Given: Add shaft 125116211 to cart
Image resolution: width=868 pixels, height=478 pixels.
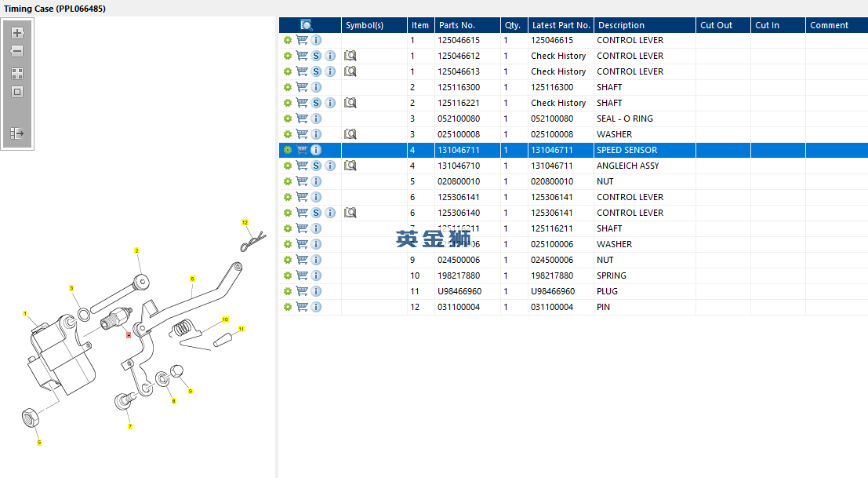Looking at the screenshot, I should 302,228.
